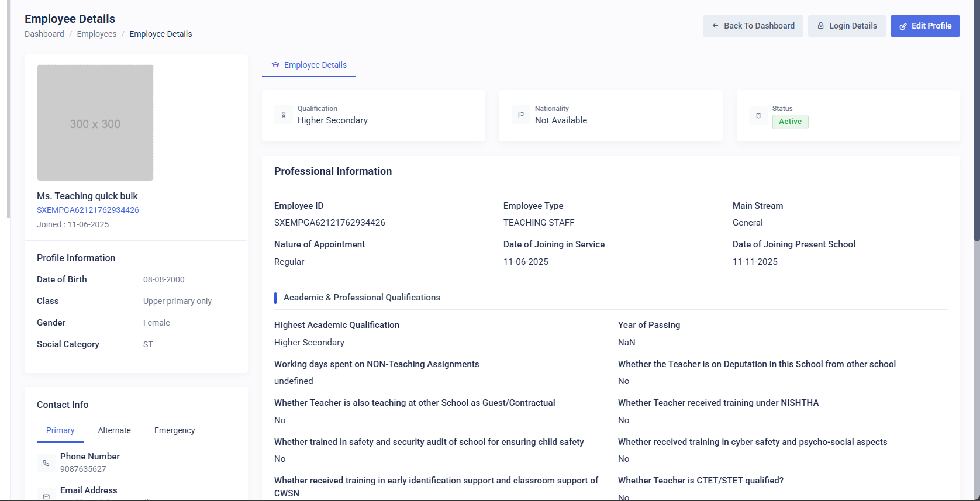The height and width of the screenshot is (501, 980).
Task: Click the employee ID link under the name
Action: [88, 210]
